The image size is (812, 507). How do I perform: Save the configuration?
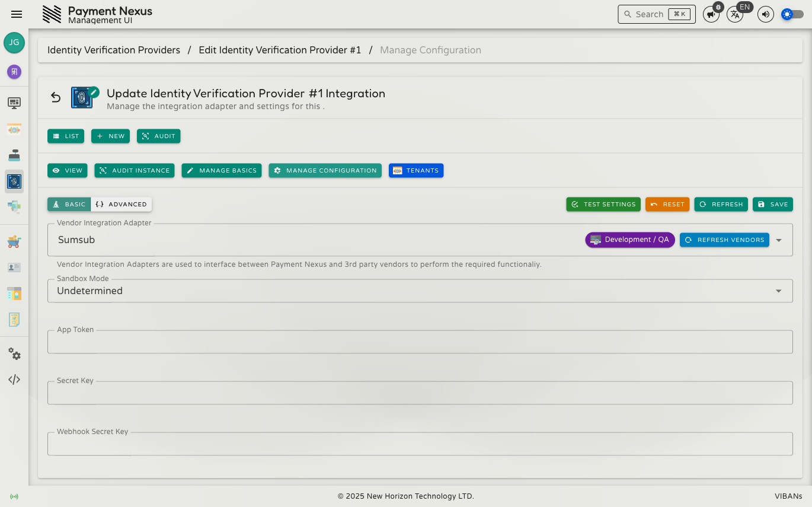click(x=773, y=204)
